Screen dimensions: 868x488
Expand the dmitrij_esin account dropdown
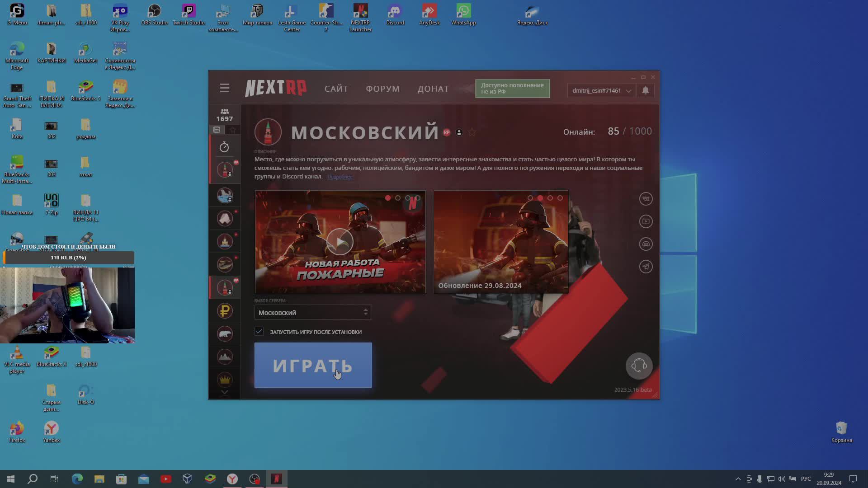pyautogui.click(x=601, y=90)
